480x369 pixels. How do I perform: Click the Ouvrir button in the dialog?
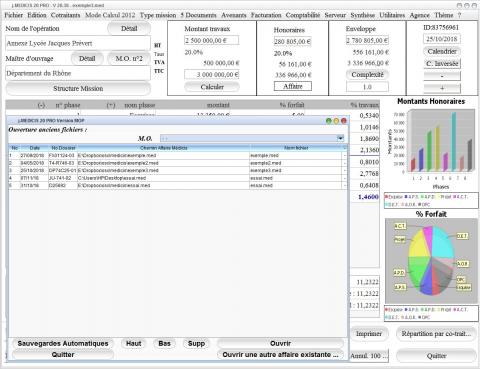pos(280,343)
